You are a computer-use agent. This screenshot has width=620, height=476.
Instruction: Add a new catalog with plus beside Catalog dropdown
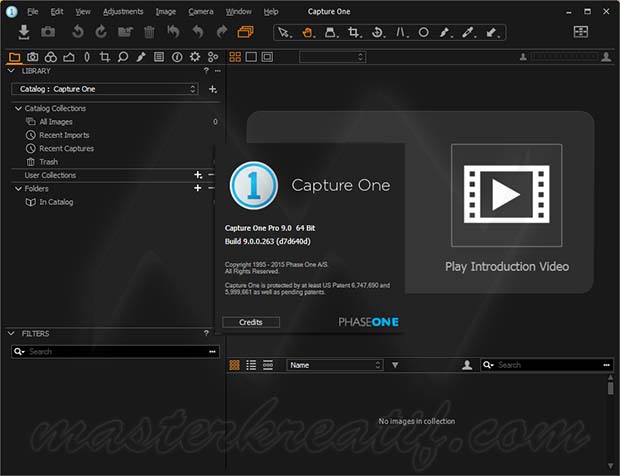(213, 89)
